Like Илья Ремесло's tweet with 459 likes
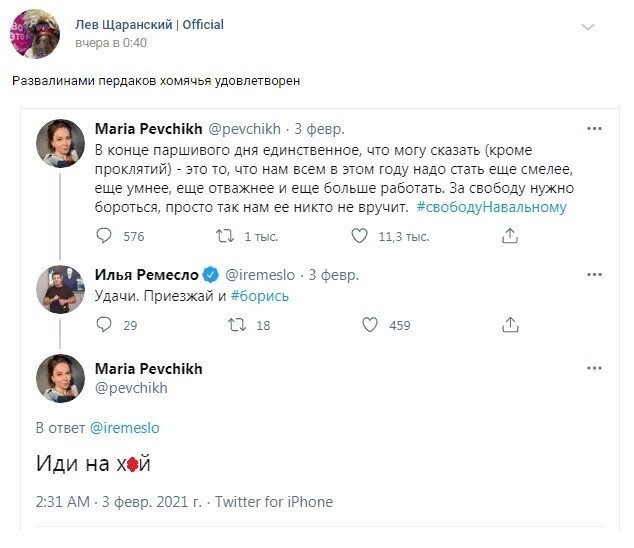This screenshot has height=548, width=634. pyautogui.click(x=370, y=325)
